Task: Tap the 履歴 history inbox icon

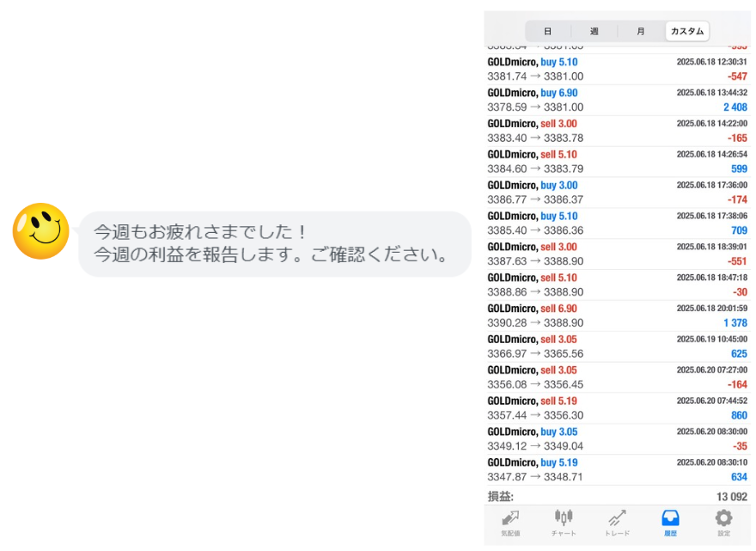Action: click(670, 522)
